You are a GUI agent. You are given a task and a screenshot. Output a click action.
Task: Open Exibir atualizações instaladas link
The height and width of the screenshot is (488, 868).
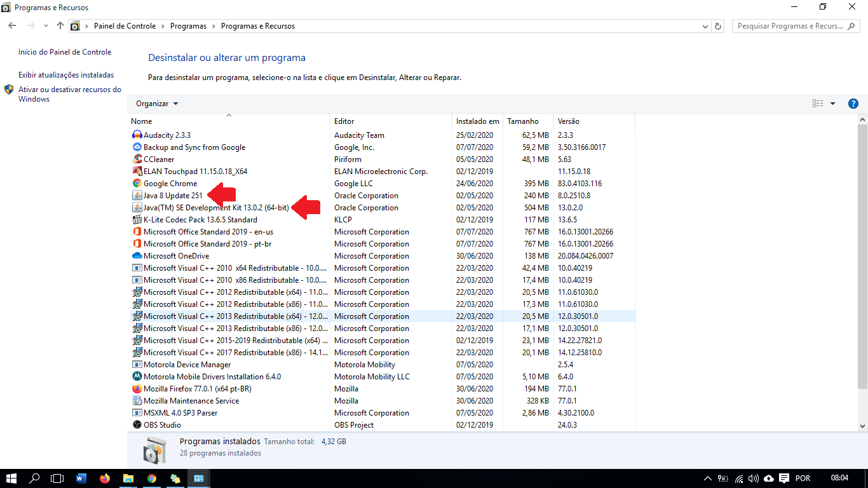pos(66,75)
